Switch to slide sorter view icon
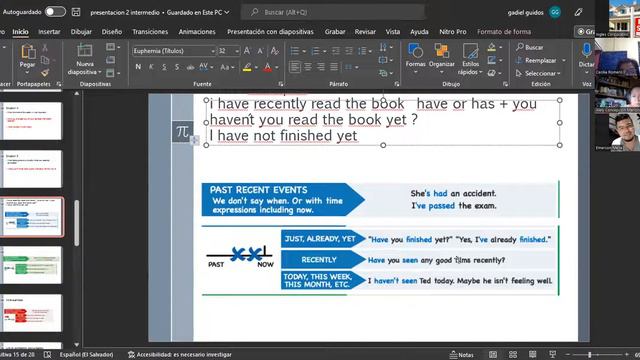Screen dimensions: 640x360 point(513,355)
